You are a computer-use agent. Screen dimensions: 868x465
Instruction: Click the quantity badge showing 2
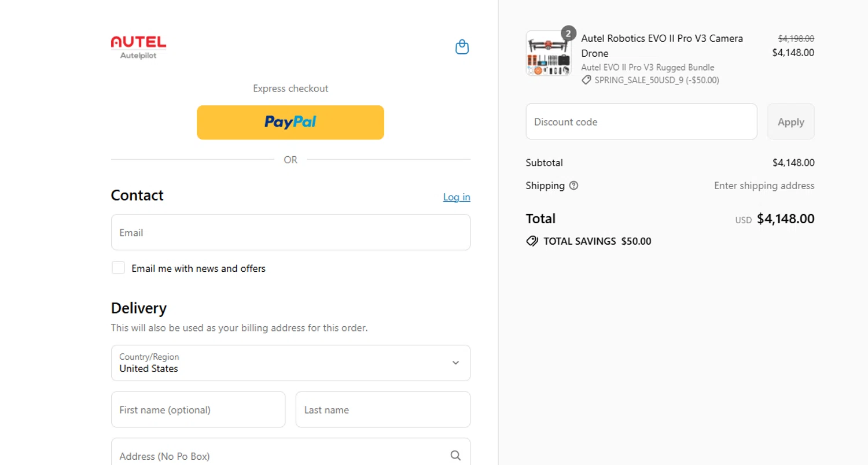coord(568,34)
